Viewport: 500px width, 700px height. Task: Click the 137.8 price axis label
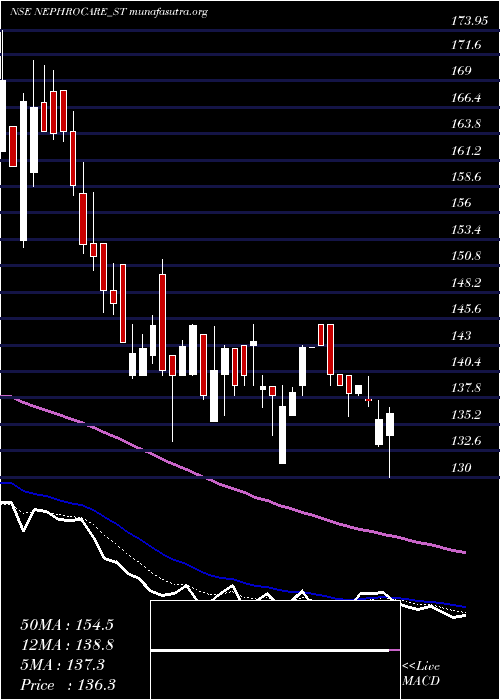coord(467,388)
